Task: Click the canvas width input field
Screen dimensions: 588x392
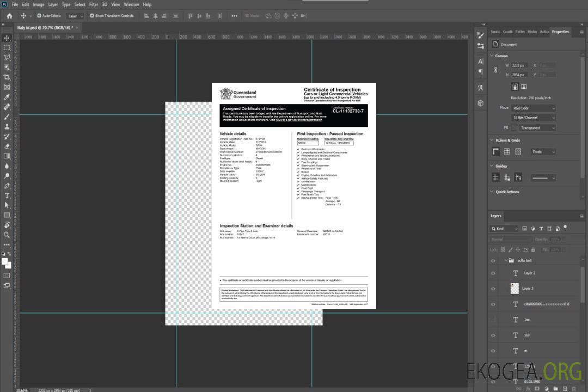Action: click(x=519, y=65)
